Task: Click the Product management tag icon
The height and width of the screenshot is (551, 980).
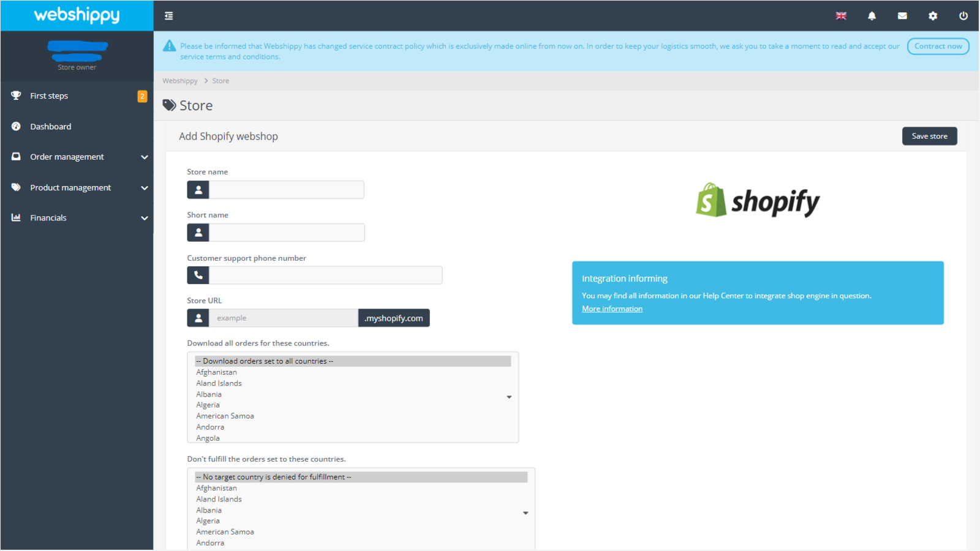Action: tap(16, 187)
